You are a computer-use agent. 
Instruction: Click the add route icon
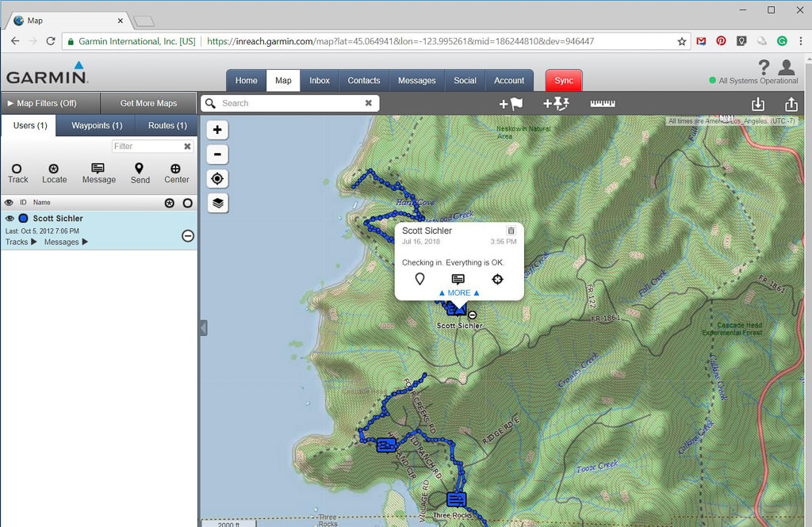(x=557, y=104)
